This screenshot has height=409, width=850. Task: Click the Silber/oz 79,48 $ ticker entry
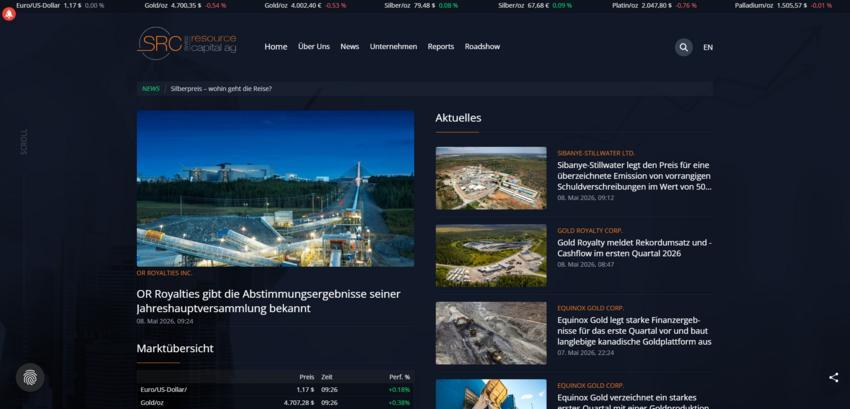click(x=421, y=5)
